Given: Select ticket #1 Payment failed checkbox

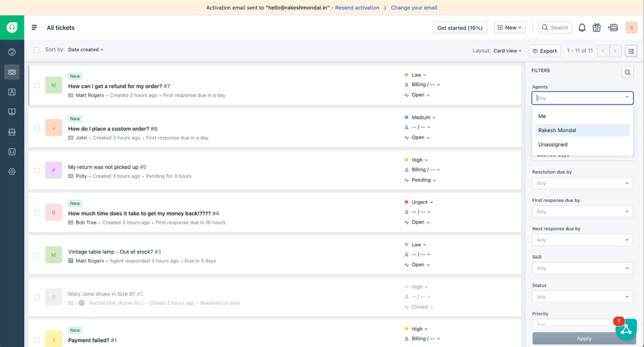Looking at the screenshot, I should [36, 339].
